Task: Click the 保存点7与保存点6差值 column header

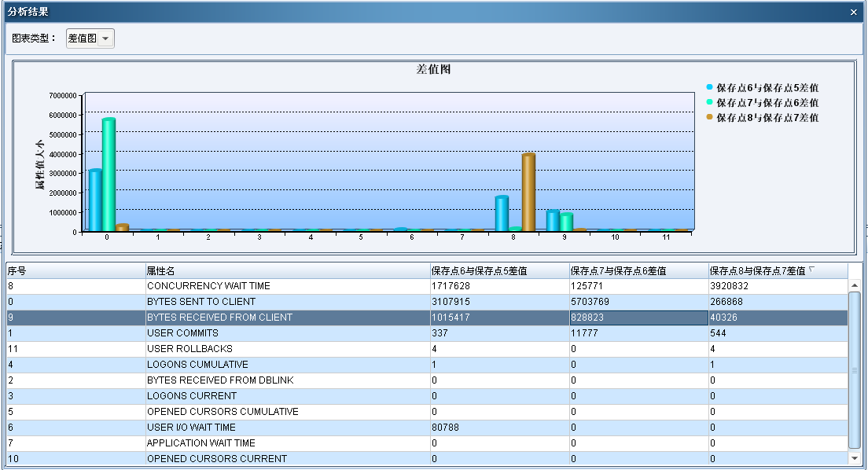Action: tap(638, 270)
